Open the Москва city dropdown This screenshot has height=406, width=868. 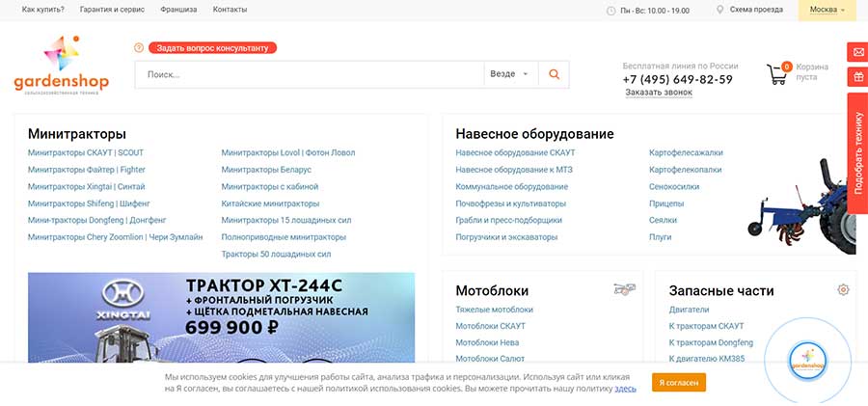pyautogui.click(x=827, y=10)
